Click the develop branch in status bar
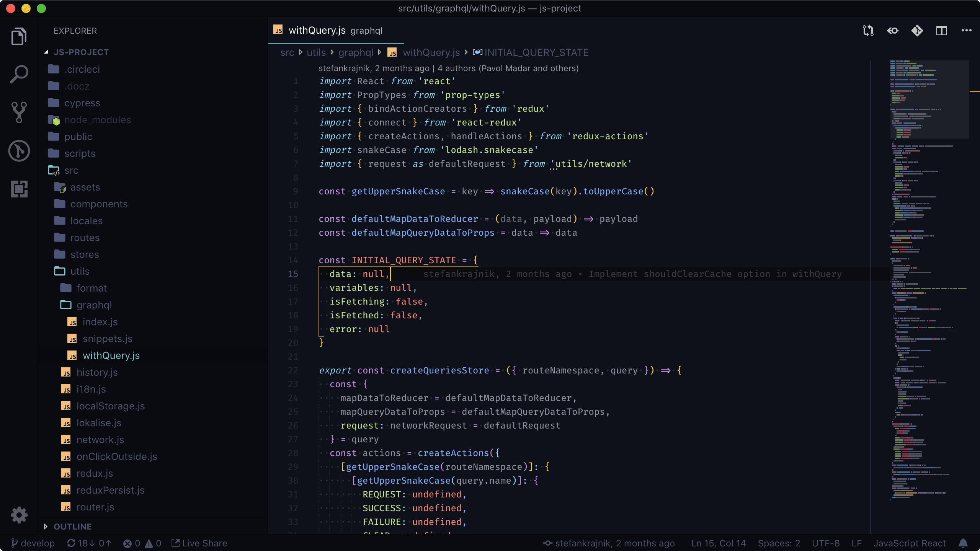The image size is (980, 551). point(33,543)
